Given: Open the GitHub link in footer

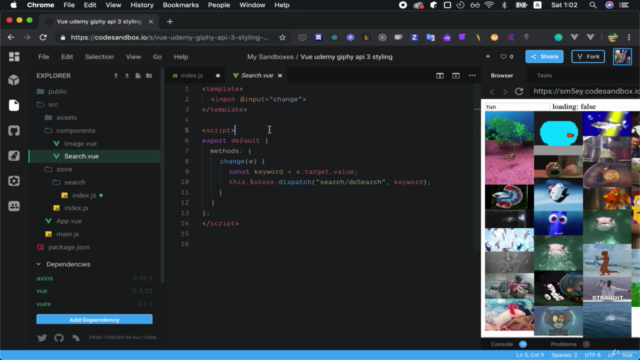Looking at the screenshot, I should (59, 338).
